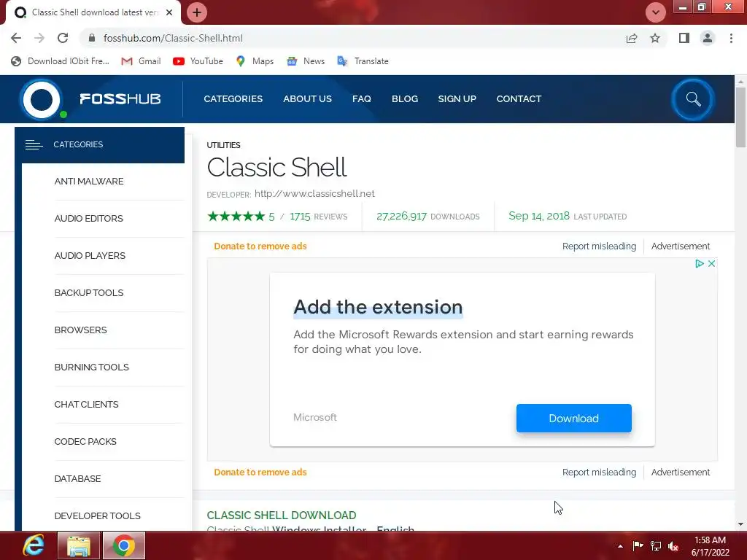The width and height of the screenshot is (747, 560).
Task: Open a new browser tab
Action: [197, 12]
